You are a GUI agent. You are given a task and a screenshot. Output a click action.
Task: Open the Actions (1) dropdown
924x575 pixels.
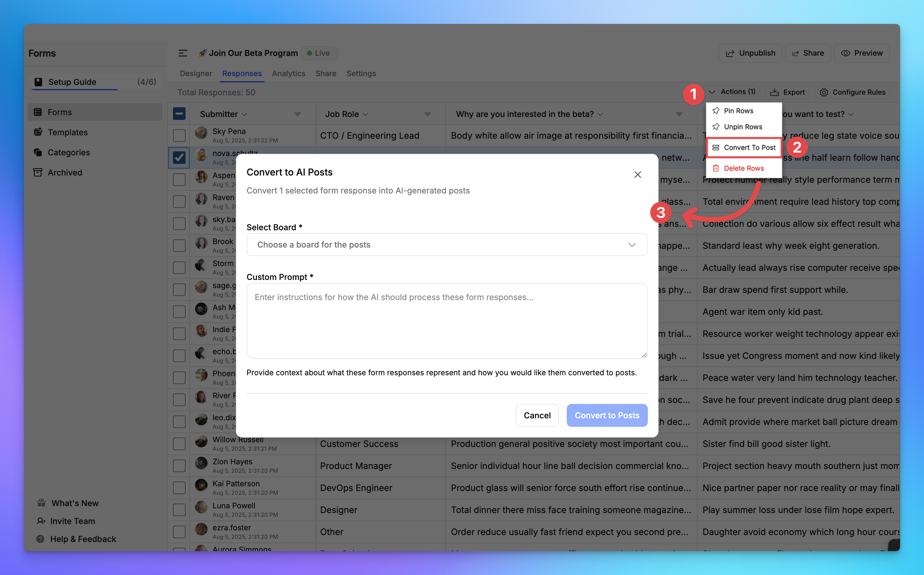coord(733,91)
